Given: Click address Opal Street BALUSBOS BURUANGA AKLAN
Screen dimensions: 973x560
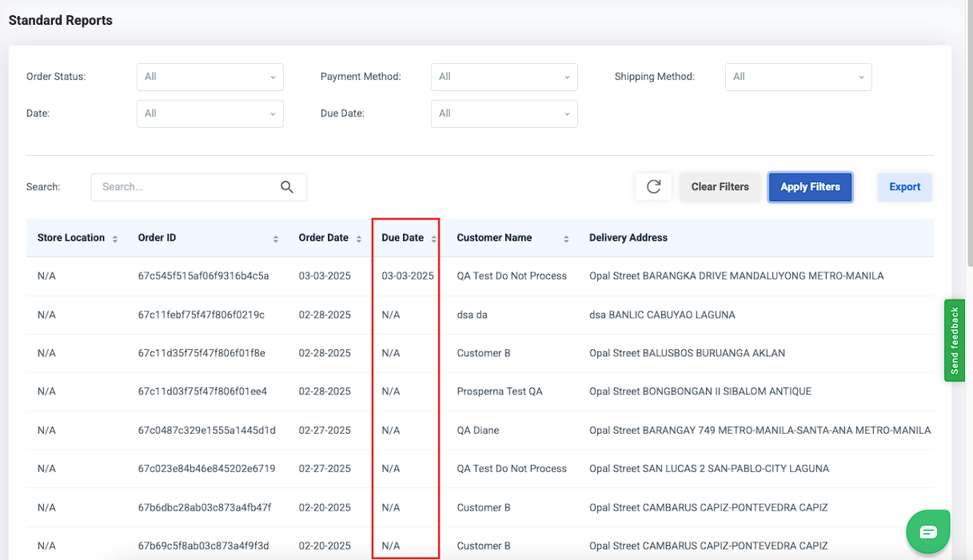Looking at the screenshot, I should (687, 353).
